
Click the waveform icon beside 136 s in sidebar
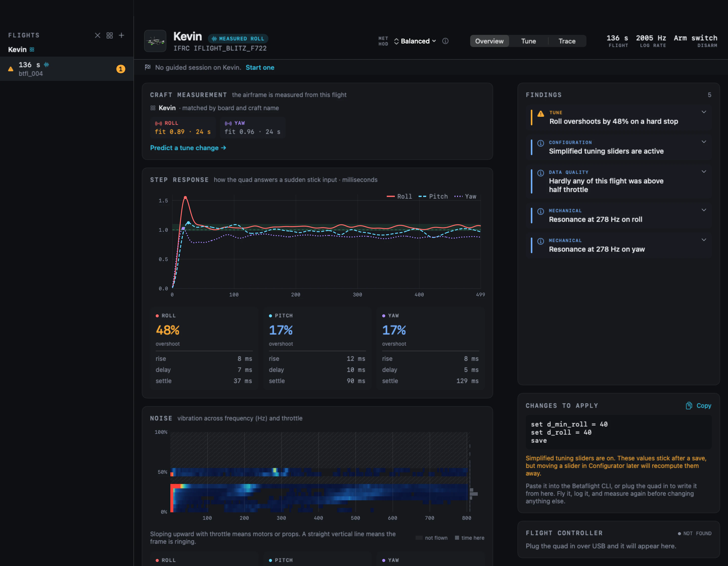pyautogui.click(x=46, y=65)
